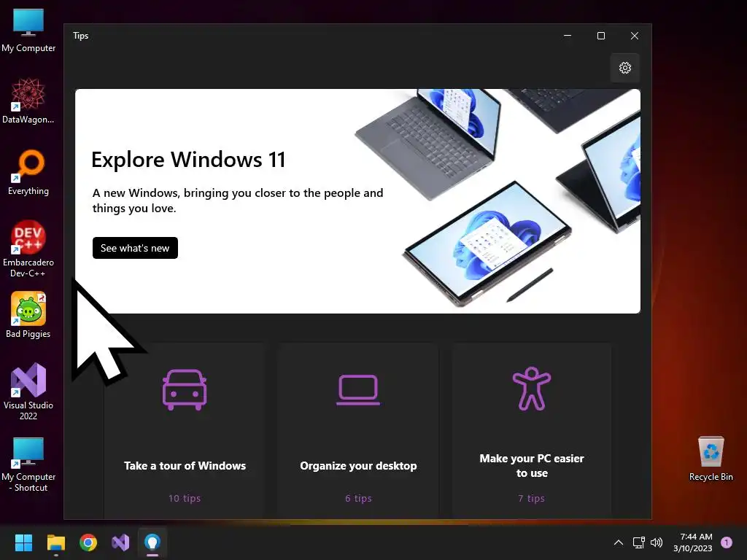Open Make your PC easier to use card
This screenshot has width=747, height=560.
[532, 430]
